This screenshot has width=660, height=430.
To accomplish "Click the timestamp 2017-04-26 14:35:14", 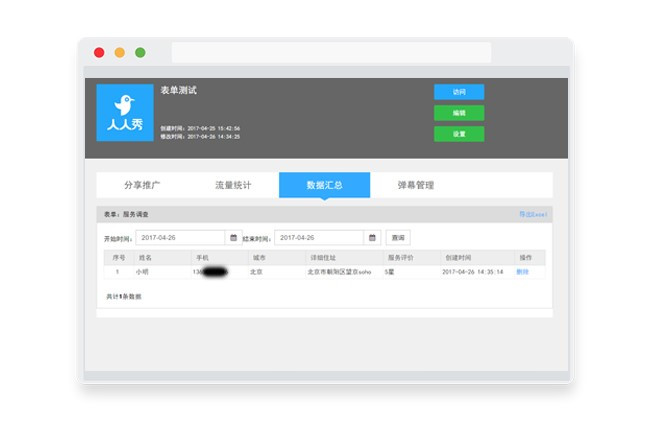I will pos(473,272).
